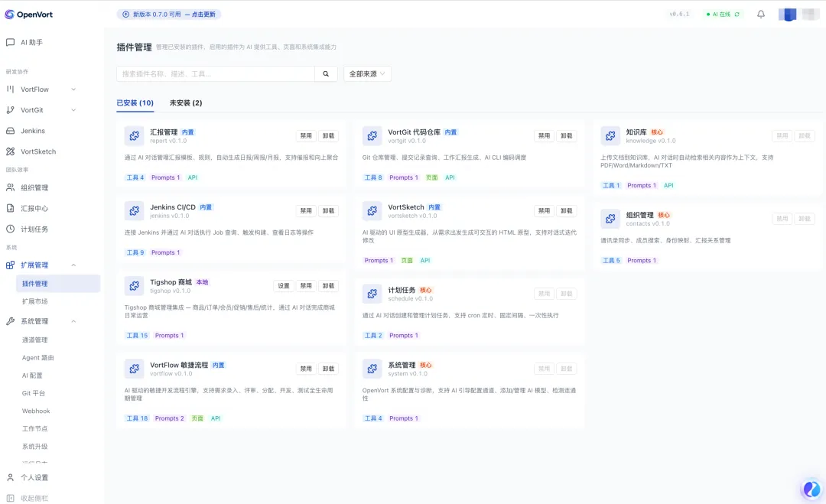Click the VortGit 代码仓库 plugin puzzle icon
Viewport: 826px width, 504px height.
tap(372, 136)
